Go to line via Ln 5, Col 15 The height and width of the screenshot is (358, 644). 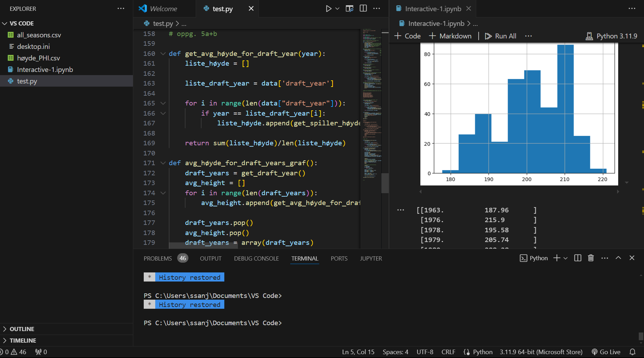pyautogui.click(x=358, y=352)
